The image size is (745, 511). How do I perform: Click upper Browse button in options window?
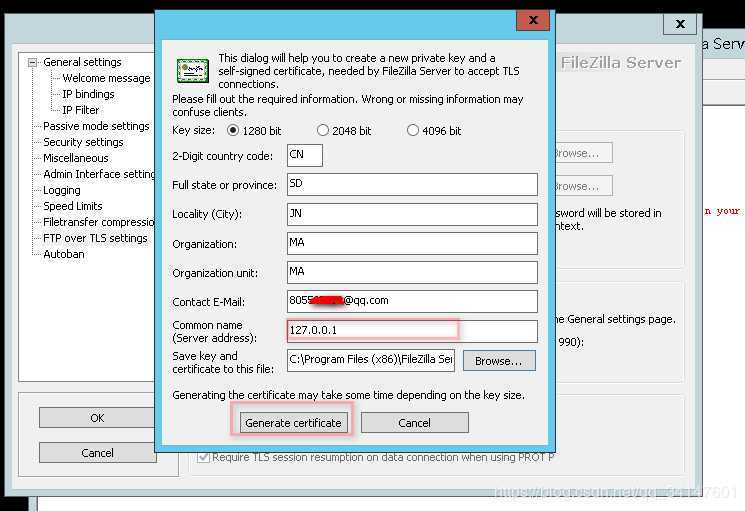point(583,153)
